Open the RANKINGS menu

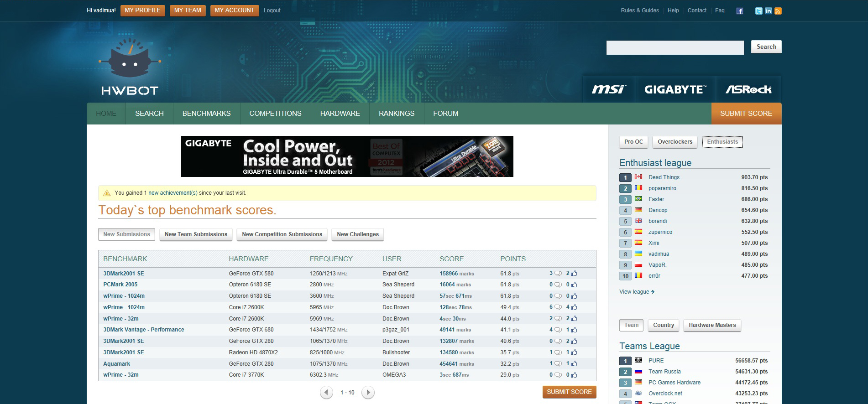(x=397, y=114)
